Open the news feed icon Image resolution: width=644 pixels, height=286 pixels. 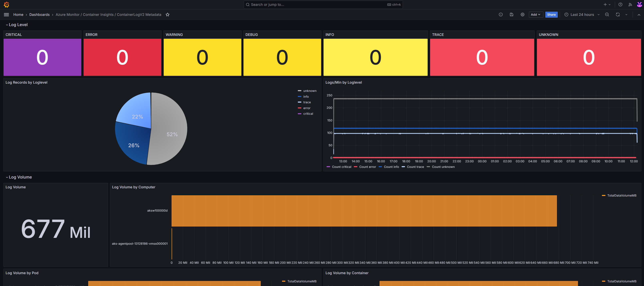coord(630,4)
